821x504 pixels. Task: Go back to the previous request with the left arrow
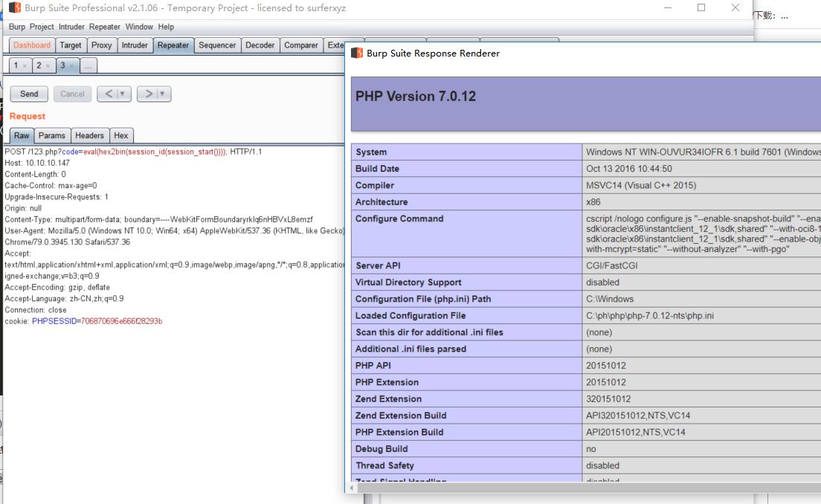109,94
